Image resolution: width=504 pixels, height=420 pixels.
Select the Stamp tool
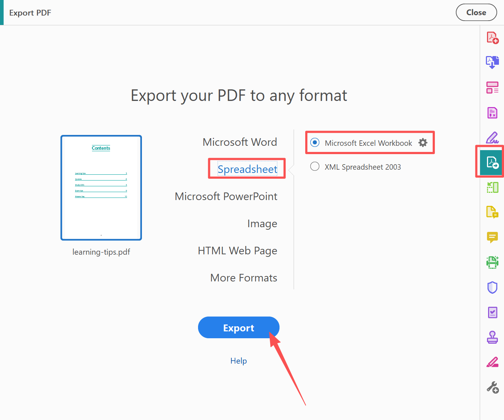(x=492, y=337)
